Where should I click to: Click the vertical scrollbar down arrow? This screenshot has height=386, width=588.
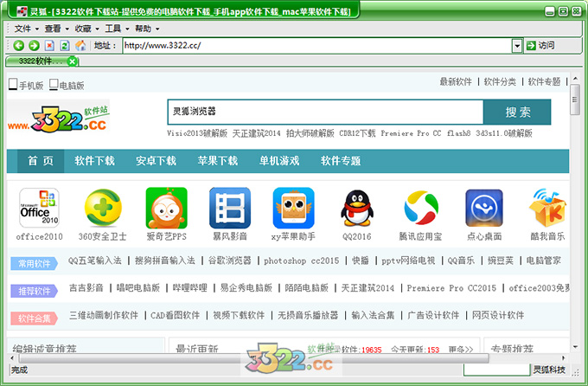tap(575, 347)
